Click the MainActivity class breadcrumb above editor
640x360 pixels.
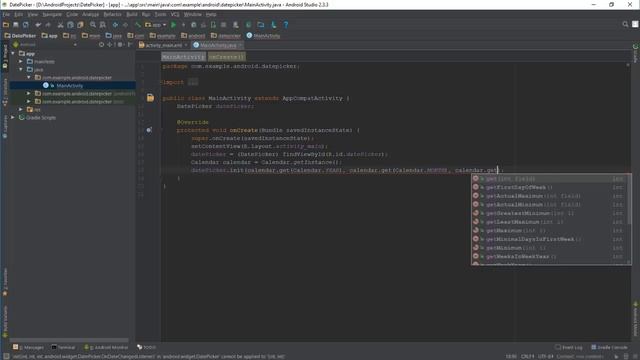(x=183, y=57)
